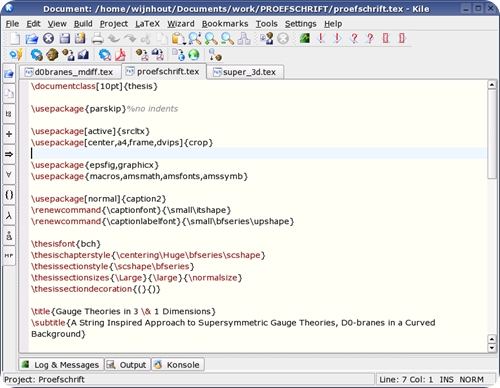Save the document with floppy disk icon

(x=65, y=39)
